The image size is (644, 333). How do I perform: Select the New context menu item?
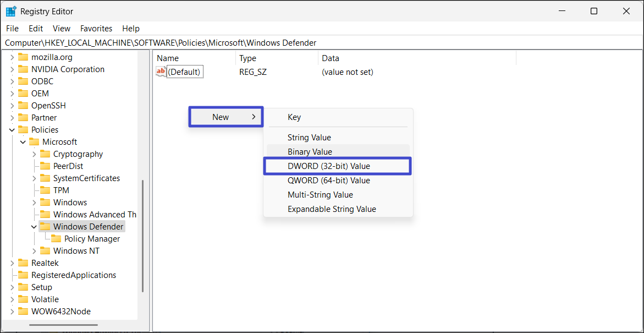(225, 117)
